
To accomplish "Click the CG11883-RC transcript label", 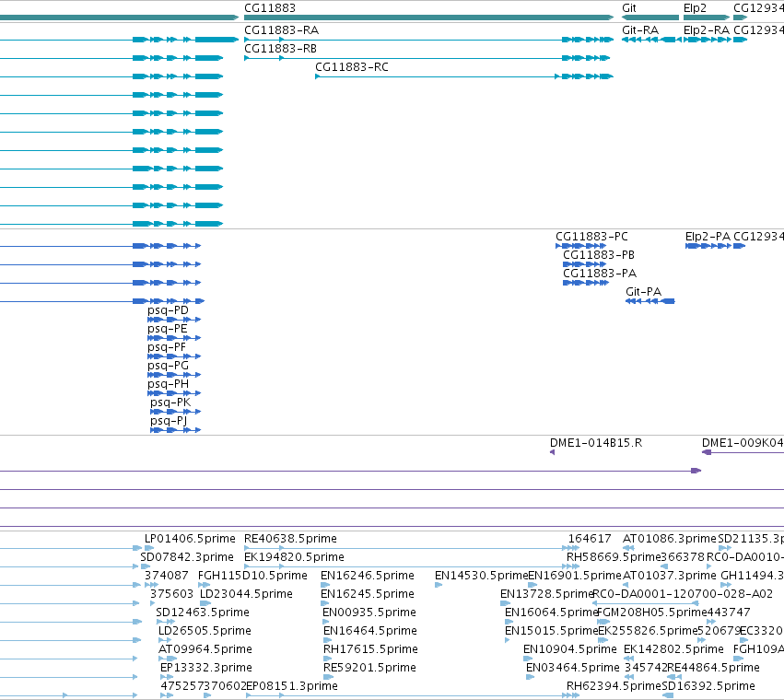I will coord(352,67).
